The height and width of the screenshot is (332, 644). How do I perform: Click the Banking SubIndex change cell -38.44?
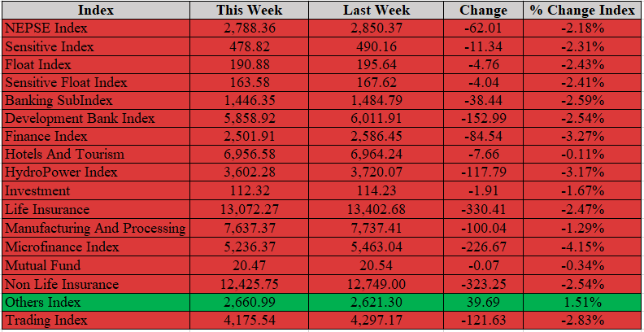pos(484,100)
